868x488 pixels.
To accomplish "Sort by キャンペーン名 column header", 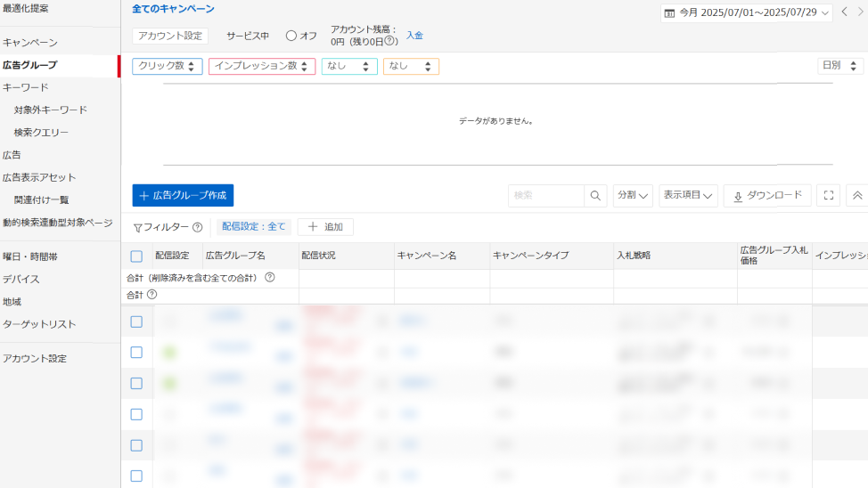I will tap(427, 256).
